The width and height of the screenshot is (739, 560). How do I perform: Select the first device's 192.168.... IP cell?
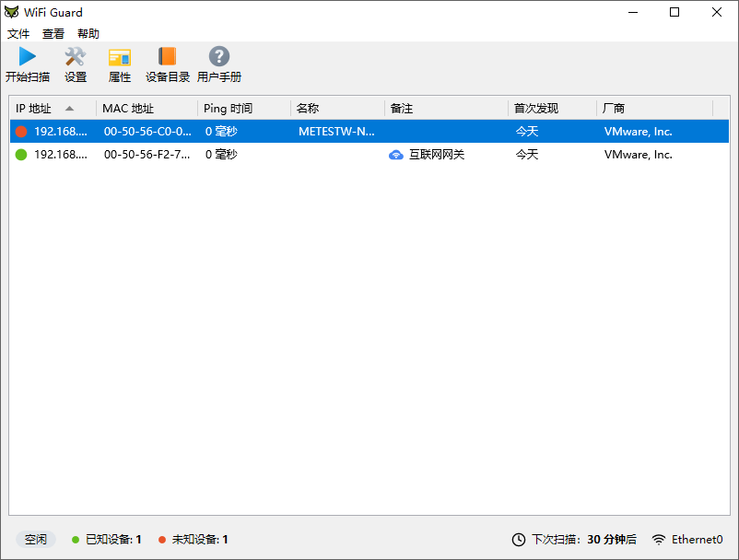pyautogui.click(x=61, y=132)
